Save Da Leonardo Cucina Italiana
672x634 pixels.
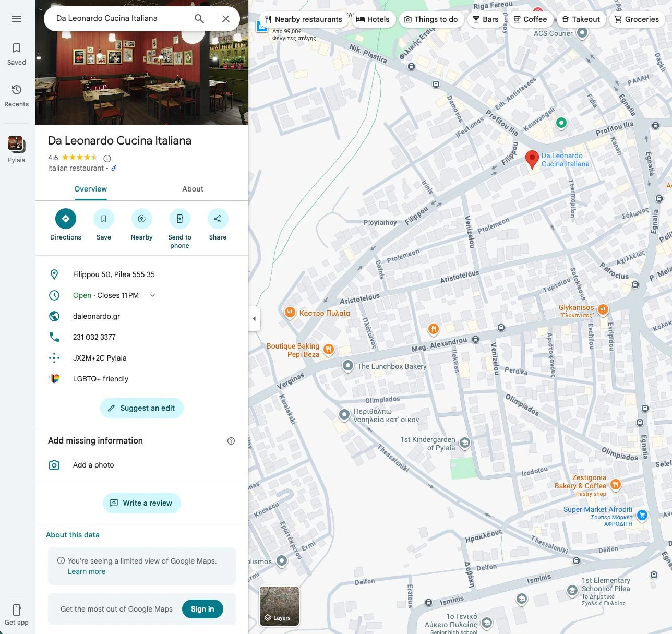pos(103,219)
